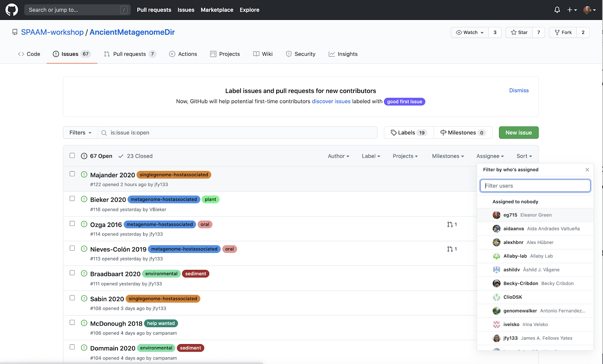603x364 pixels.
Task: Click the pull request icon on Ozga 2016
Action: pyautogui.click(x=450, y=224)
